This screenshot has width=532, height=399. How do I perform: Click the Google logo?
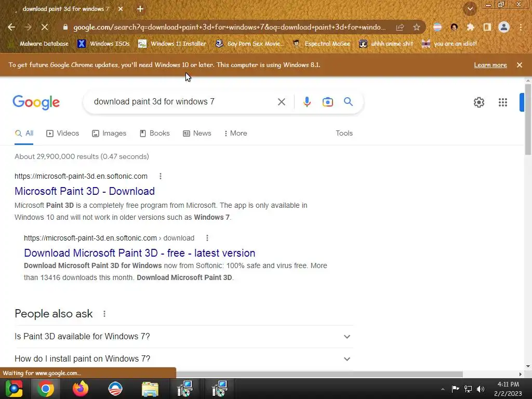click(36, 102)
